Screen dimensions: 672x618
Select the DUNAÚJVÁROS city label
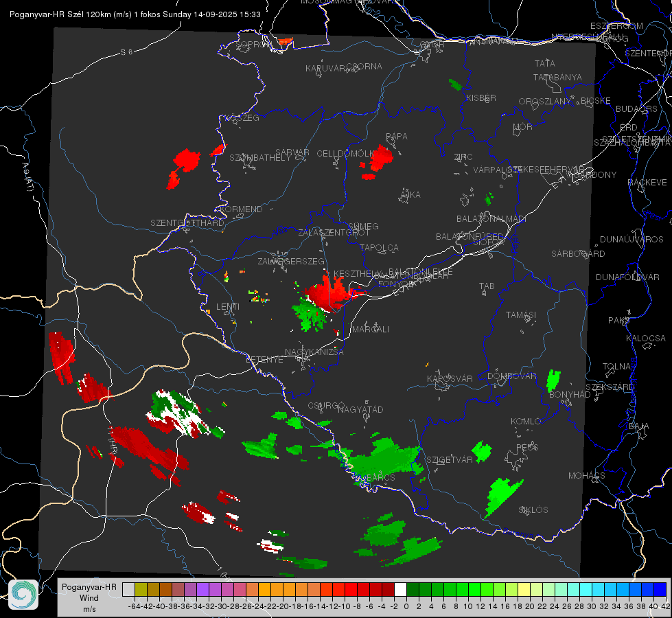click(632, 240)
